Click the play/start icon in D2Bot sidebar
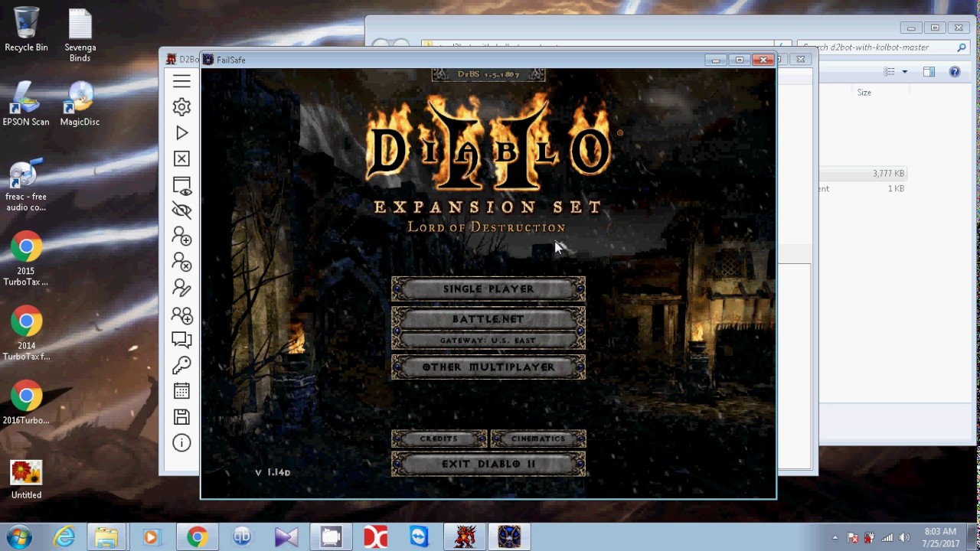Screen dimensions: 980x551 [181, 133]
